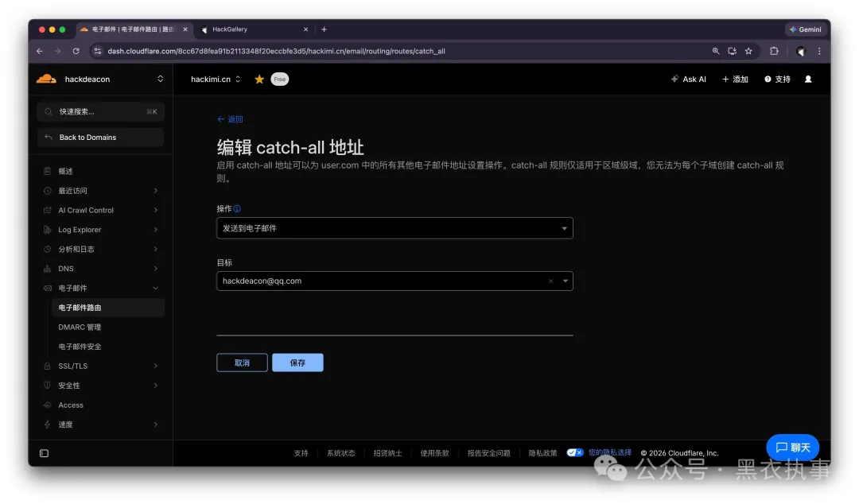Expand 最近访问 sidebar item chevron

coord(156,191)
